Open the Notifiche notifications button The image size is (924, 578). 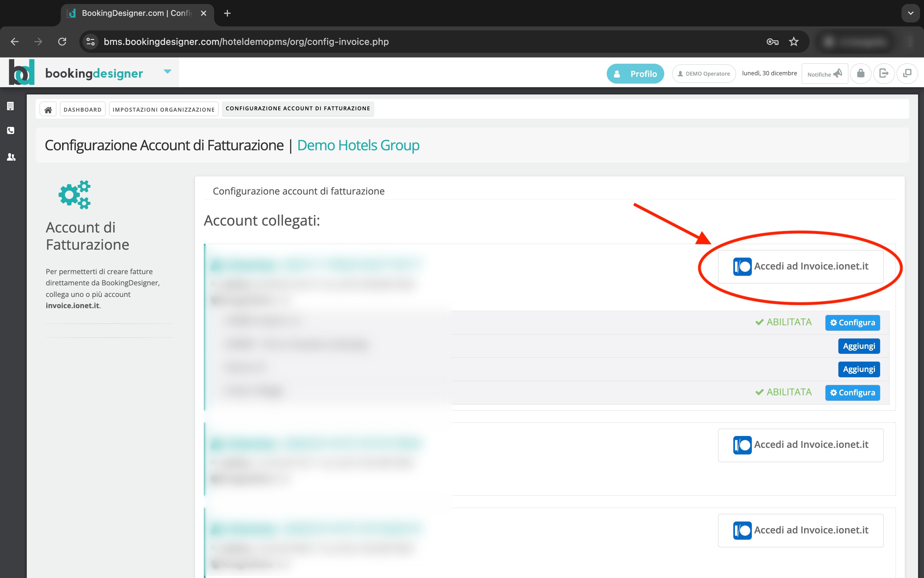click(x=824, y=74)
